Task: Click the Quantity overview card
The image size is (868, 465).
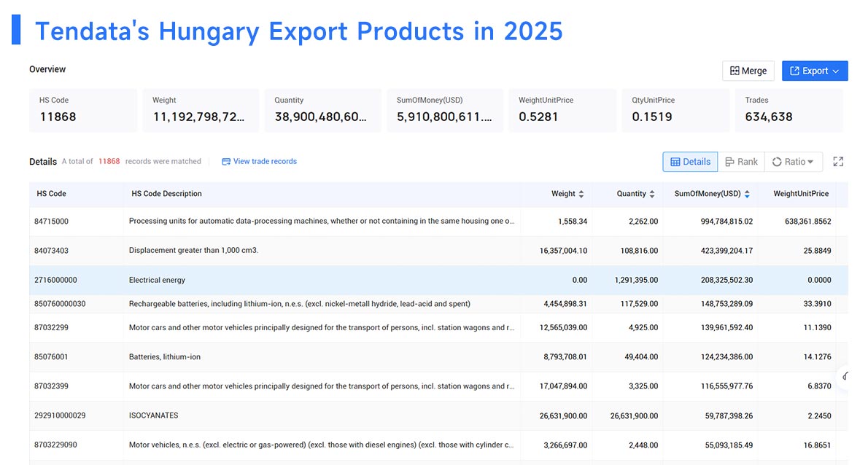Action: [x=322, y=110]
